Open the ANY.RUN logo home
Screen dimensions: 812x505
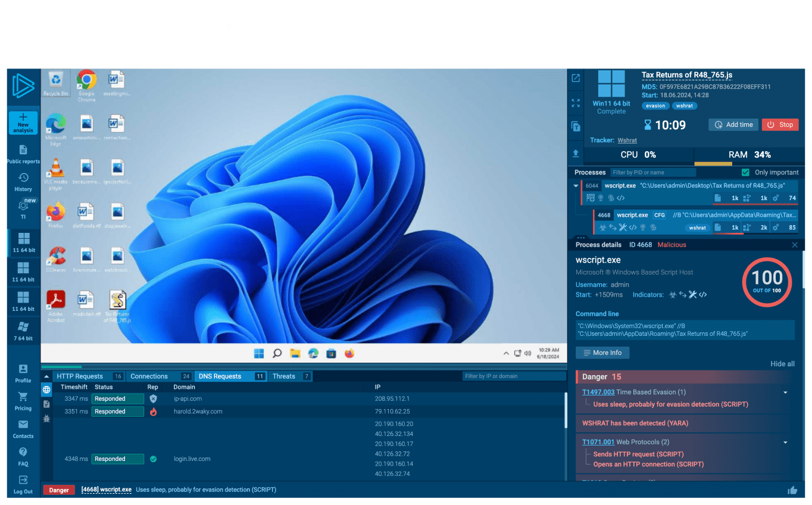(23, 87)
